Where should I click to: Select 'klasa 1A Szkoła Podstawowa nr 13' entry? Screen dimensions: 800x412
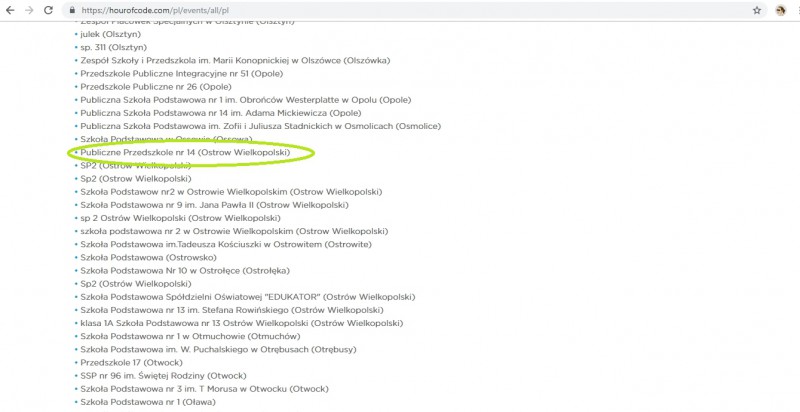pyautogui.click(x=241, y=323)
